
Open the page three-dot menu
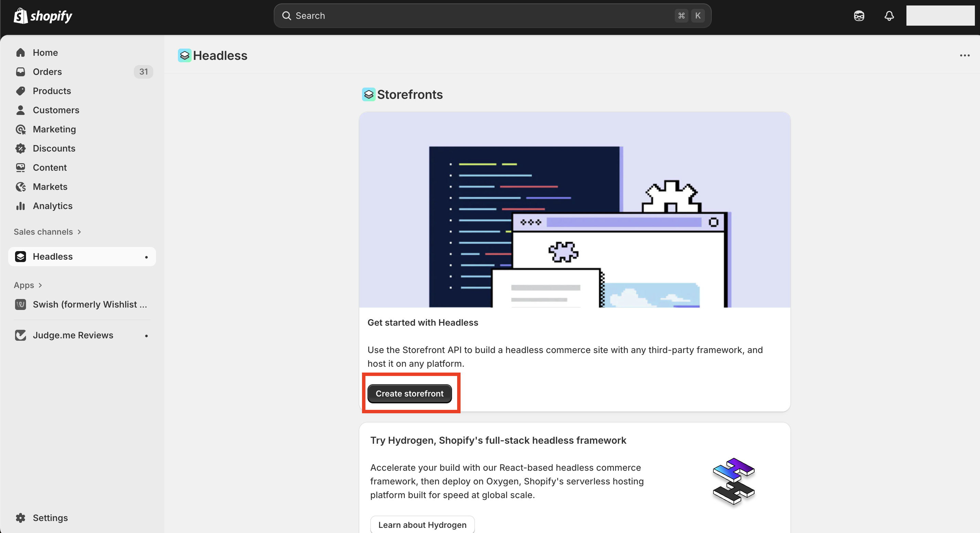[x=964, y=55]
